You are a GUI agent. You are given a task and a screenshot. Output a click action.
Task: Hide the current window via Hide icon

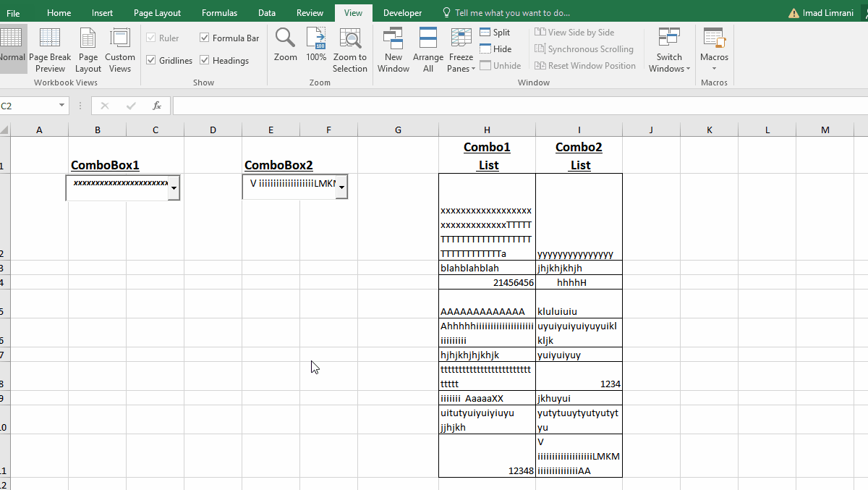tap(494, 48)
